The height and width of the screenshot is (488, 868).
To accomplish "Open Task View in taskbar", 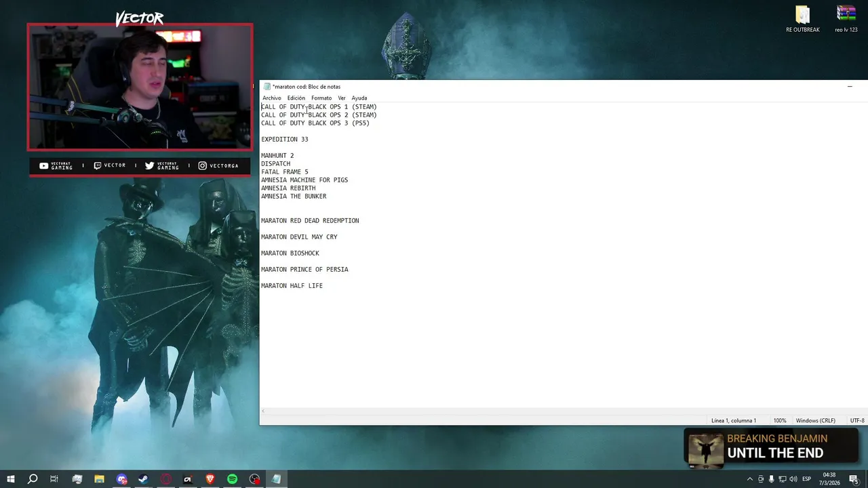I will pyautogui.click(x=54, y=479).
